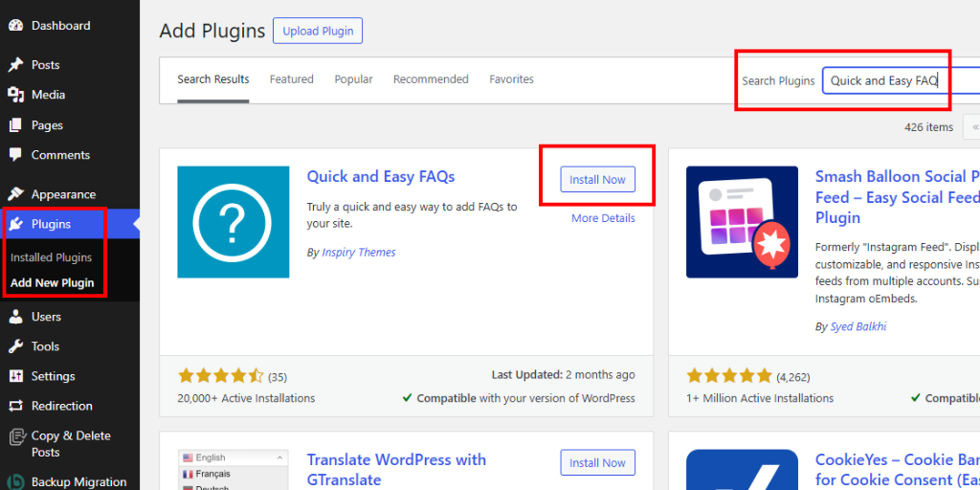
Task: Focus the Search Plugins input field
Action: 901,80
